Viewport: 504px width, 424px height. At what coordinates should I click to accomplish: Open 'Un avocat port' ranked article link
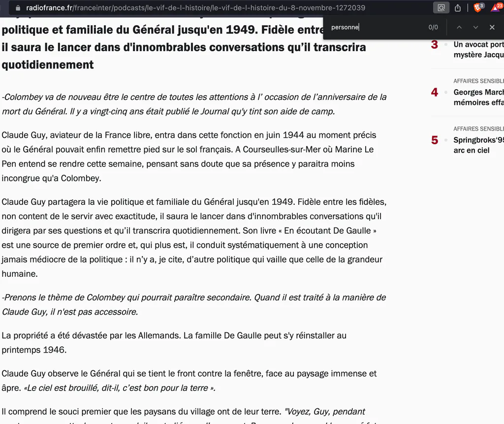pyautogui.click(x=478, y=50)
